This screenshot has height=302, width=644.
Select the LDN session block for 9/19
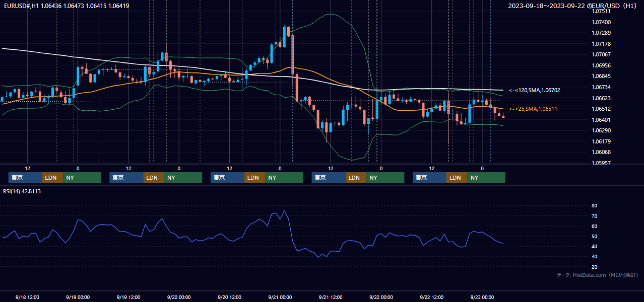pos(153,178)
